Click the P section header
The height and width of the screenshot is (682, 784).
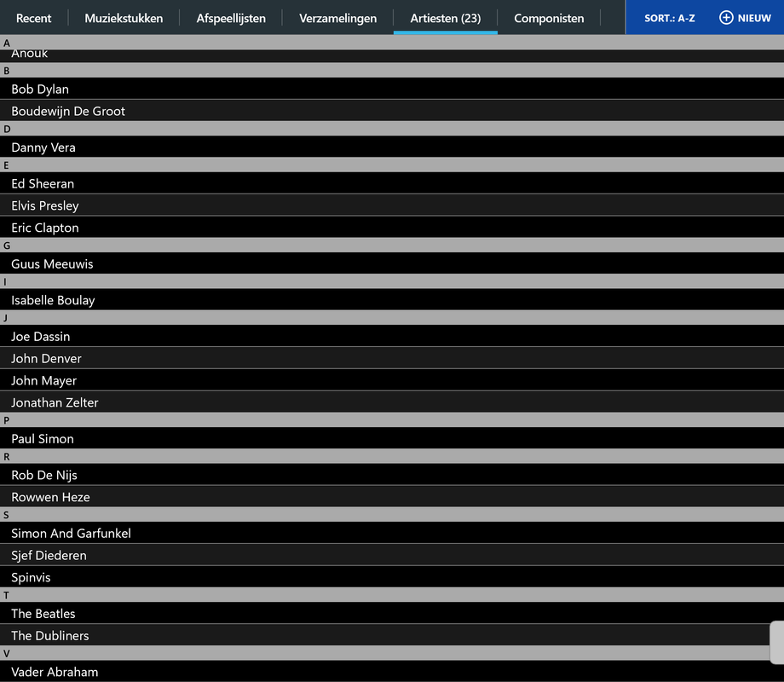click(x=392, y=420)
